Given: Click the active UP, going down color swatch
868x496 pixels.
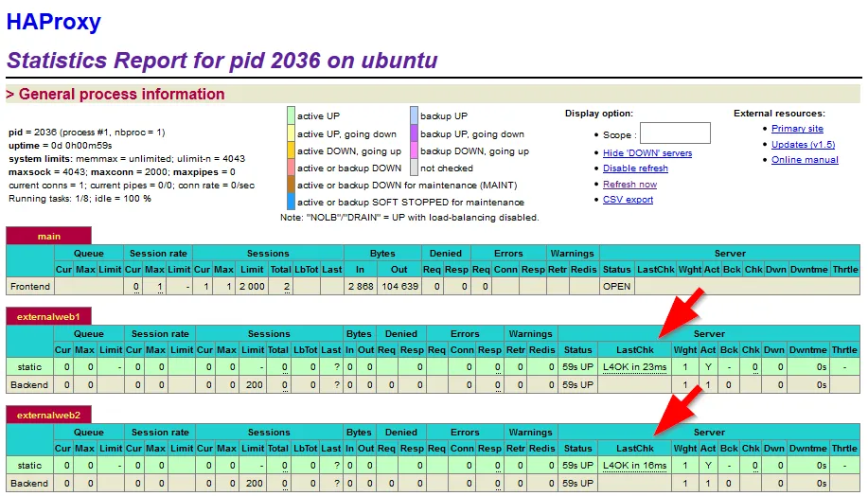Looking at the screenshot, I should coord(292,133).
